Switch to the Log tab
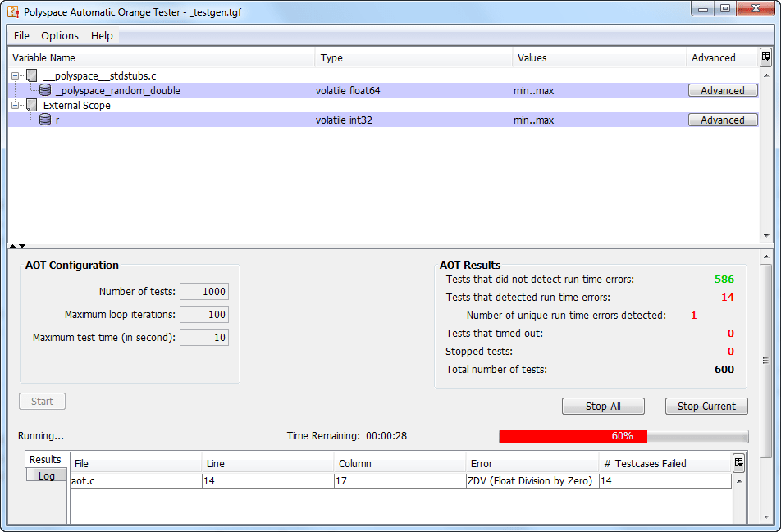 [x=46, y=475]
